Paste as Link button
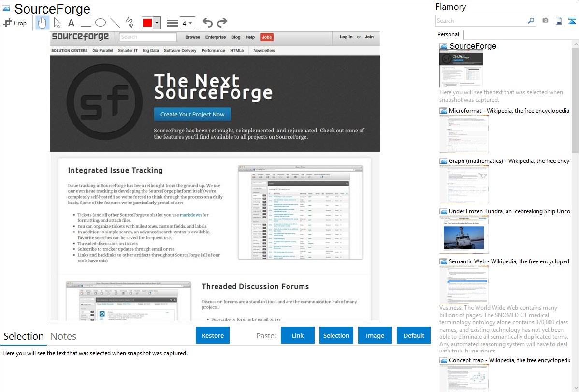This screenshot has height=392, width=579. coord(298,335)
